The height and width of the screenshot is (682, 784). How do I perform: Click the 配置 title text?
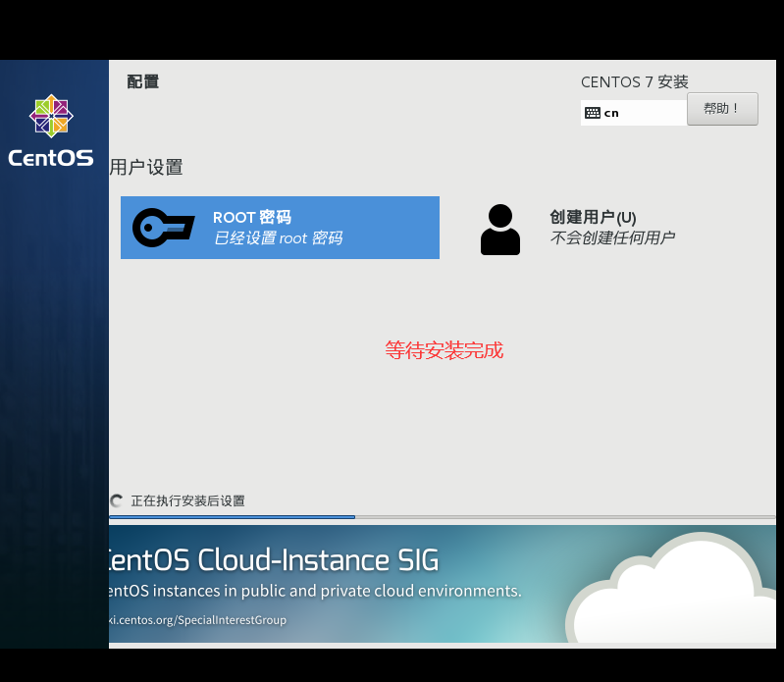click(x=143, y=81)
